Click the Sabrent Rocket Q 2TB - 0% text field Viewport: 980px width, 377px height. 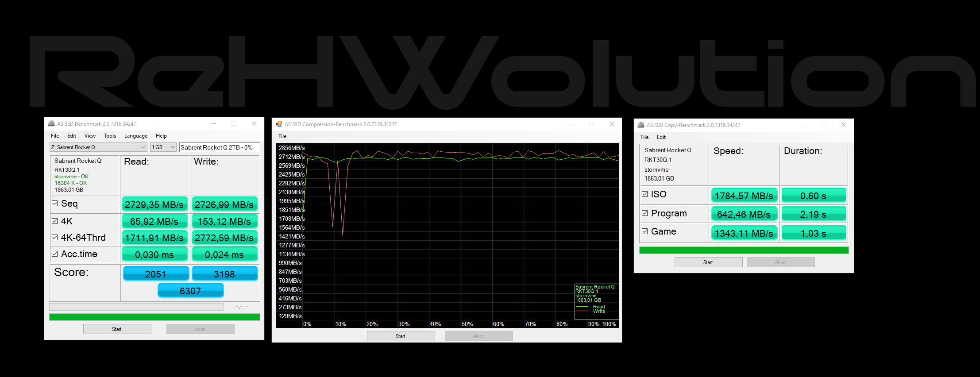pos(220,147)
